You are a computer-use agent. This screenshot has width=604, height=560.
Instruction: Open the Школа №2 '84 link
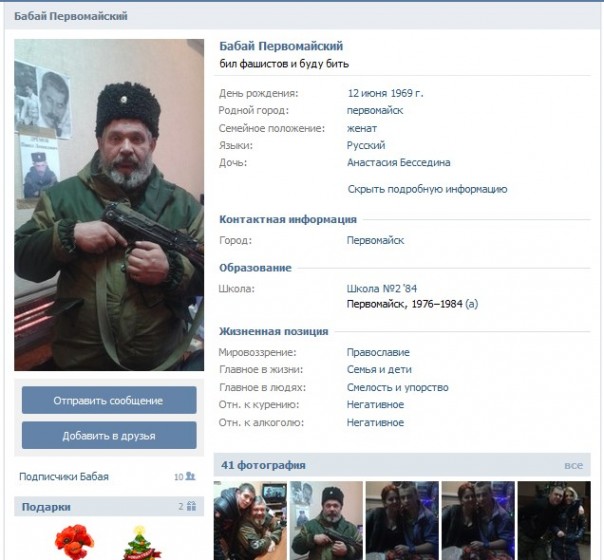(381, 288)
